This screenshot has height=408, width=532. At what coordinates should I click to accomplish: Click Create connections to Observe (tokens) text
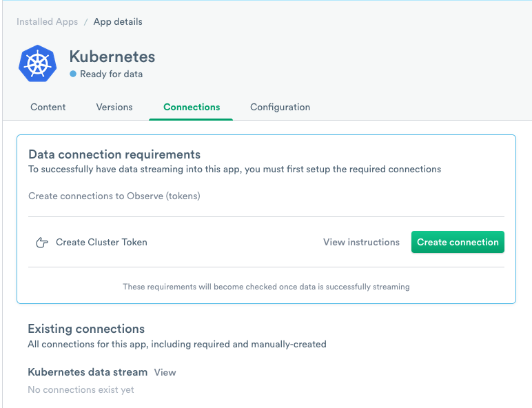[114, 196]
